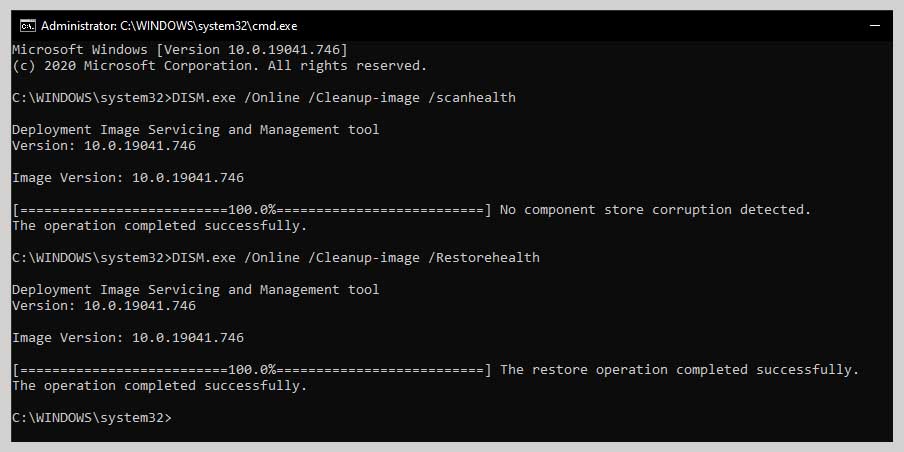Click the "Image Version" line under Restorehealth output

pyautogui.click(x=127, y=338)
